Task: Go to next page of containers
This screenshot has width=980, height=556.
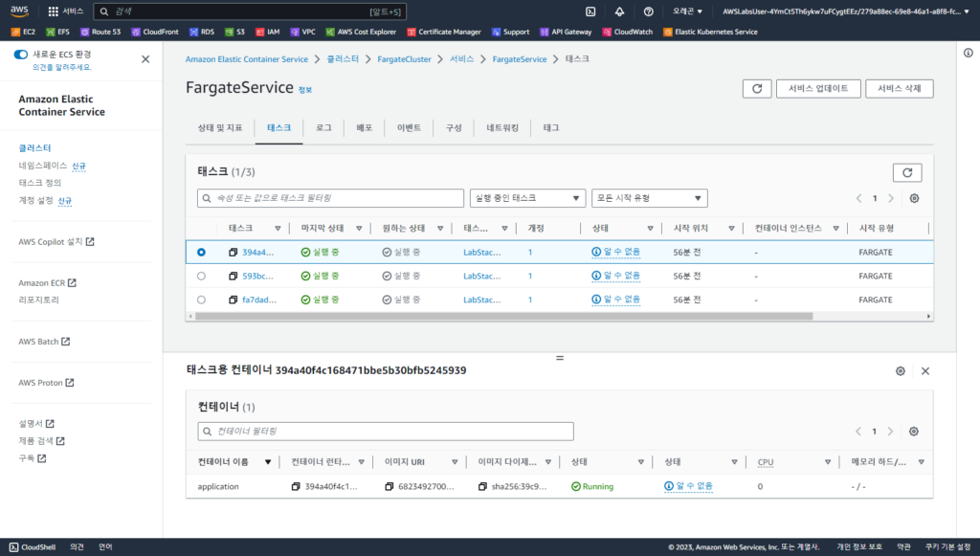Action: coord(891,432)
